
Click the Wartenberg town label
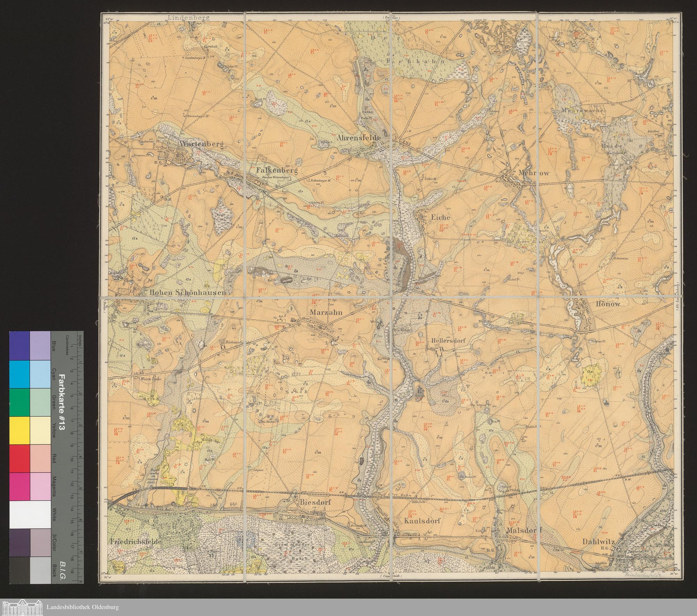pos(201,144)
